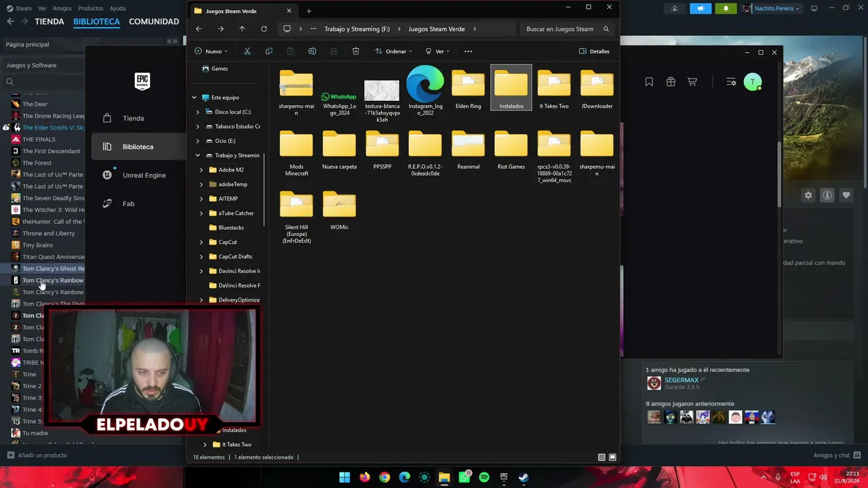Cut the selected item in File Explorer
This screenshot has height=488, width=868.
coord(247,52)
